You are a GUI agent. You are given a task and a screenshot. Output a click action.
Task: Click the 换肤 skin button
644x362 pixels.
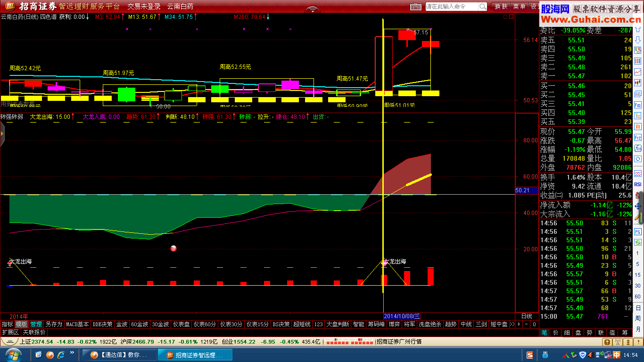[x=501, y=7]
